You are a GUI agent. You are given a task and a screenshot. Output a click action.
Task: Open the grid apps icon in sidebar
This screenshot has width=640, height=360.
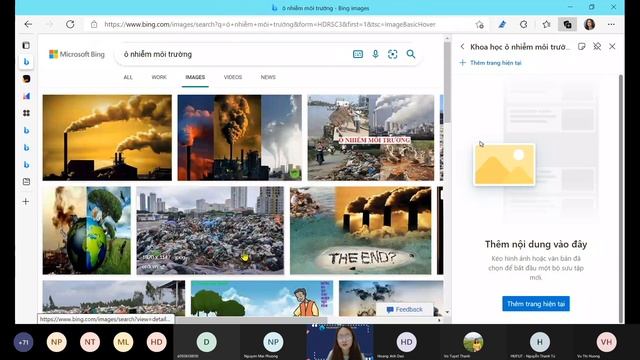click(26, 113)
